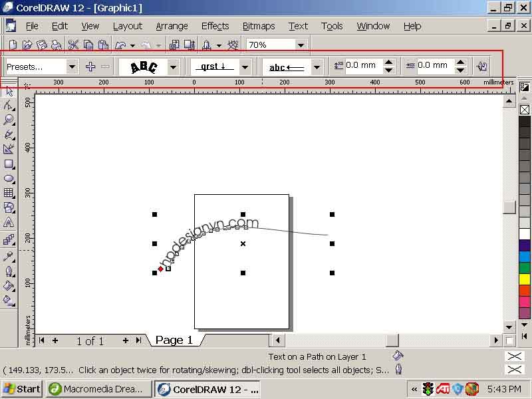Click the Print icon
This screenshot has width=532, height=399.
(57, 45)
